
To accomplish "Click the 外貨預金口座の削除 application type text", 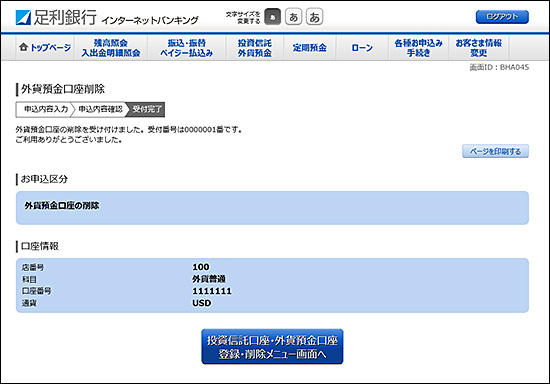I will coord(62,206).
